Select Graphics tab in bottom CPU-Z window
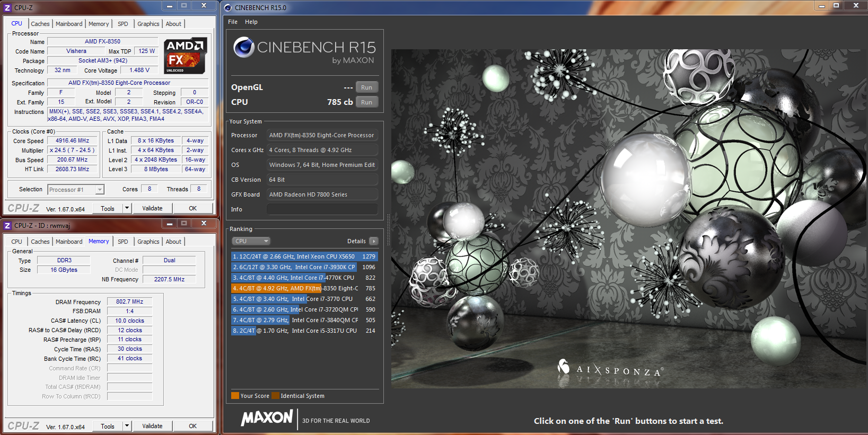The height and width of the screenshot is (435, 868). (x=148, y=242)
